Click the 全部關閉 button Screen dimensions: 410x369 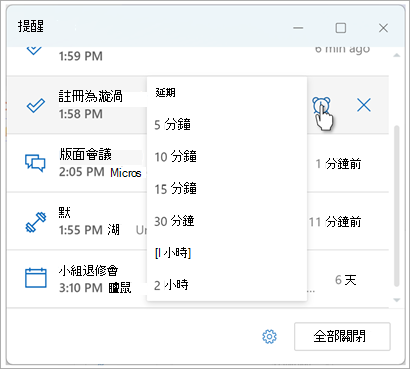(342, 336)
